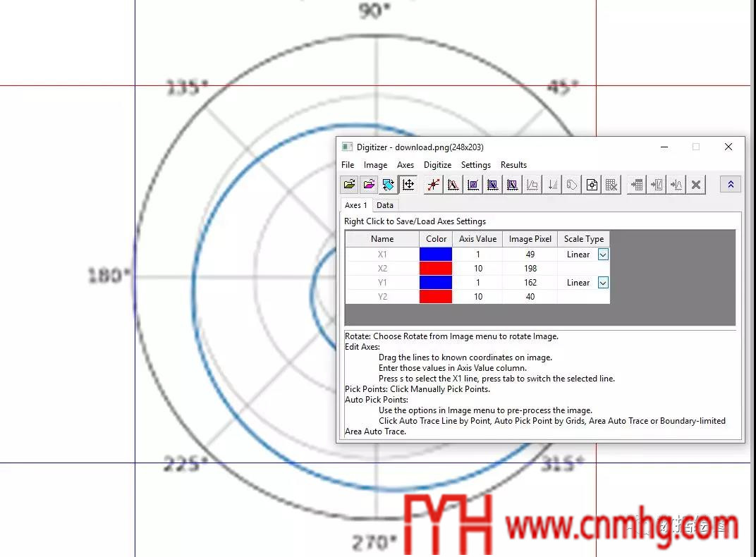Open the Digitize menu
This screenshot has width=756, height=557.
coord(437,165)
